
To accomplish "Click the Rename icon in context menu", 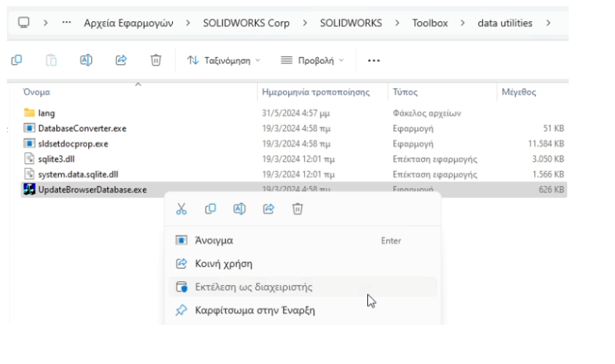I will pos(239,209).
